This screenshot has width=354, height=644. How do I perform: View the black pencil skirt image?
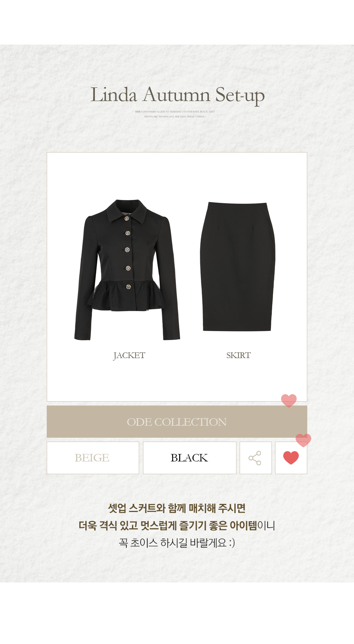(x=238, y=267)
